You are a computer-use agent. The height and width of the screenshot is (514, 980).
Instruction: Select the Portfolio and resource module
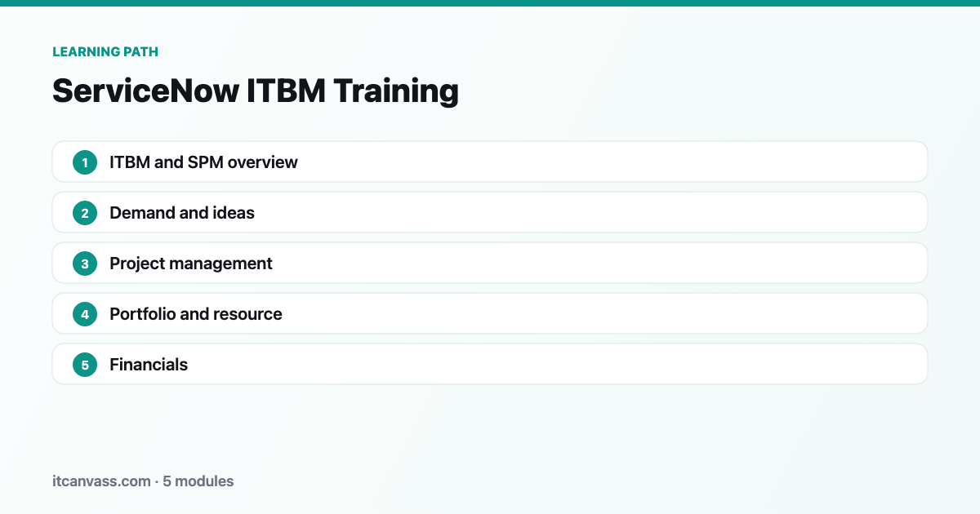click(490, 313)
